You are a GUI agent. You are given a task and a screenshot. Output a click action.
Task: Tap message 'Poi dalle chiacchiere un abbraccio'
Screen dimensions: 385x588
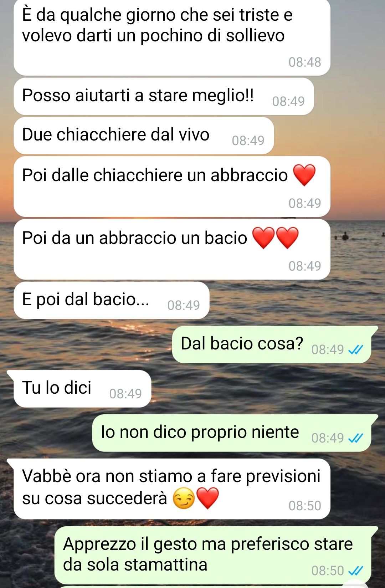tap(172, 186)
